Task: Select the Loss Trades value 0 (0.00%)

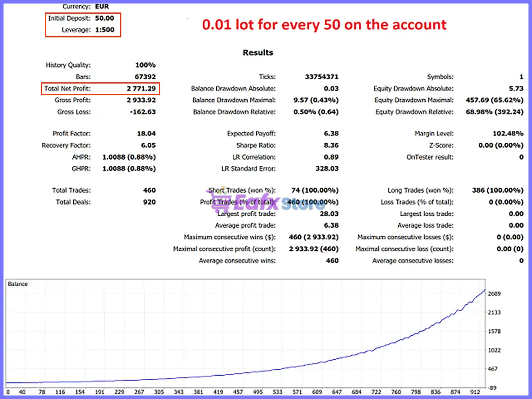Action: (x=506, y=202)
